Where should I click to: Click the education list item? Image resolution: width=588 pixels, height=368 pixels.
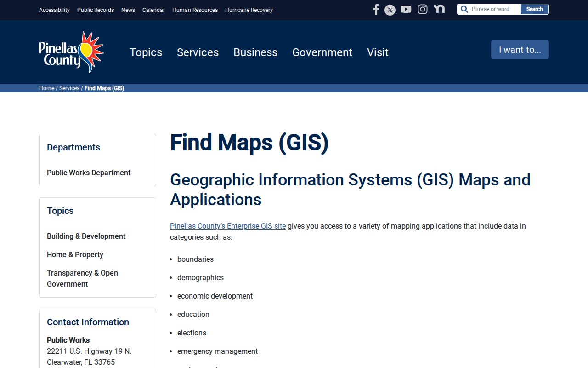tap(193, 314)
